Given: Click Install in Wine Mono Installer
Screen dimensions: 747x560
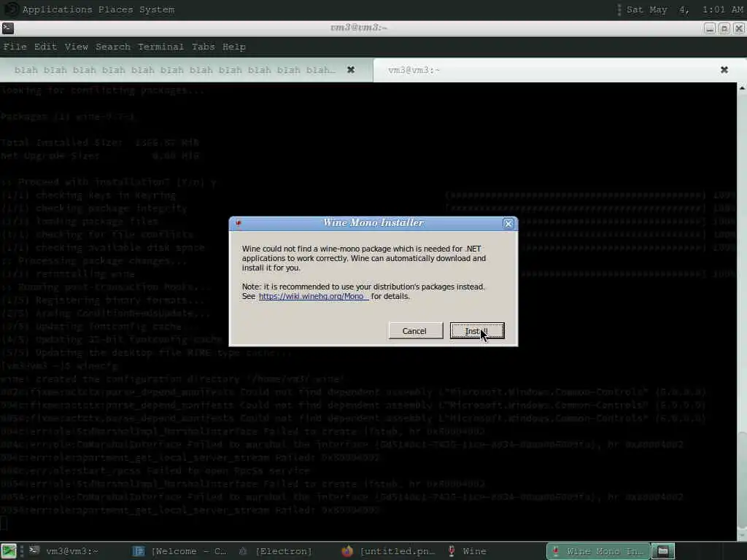Looking at the screenshot, I should click(x=477, y=331).
